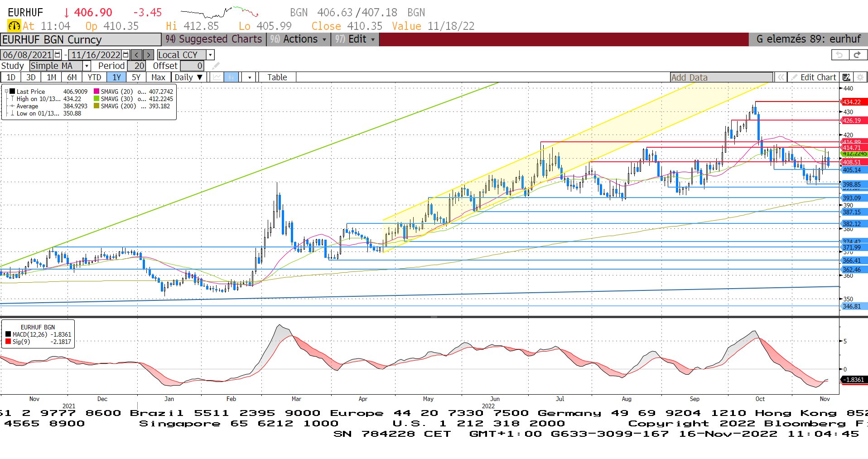Click the double-chevron collapse icon near Edit Chart
Viewport: 868px width, 459px height.
click(x=781, y=77)
